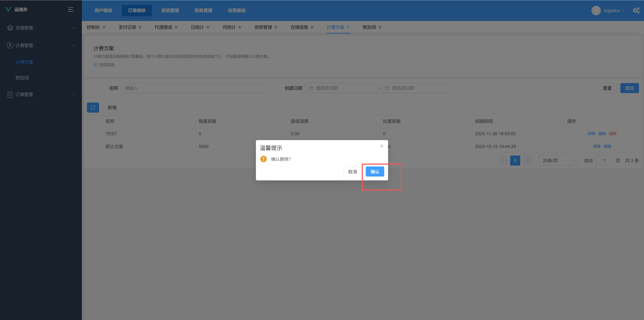Viewport: 644px width, 320px height.
Task: Close the 控制台 tab via X
Action: [x=104, y=27]
